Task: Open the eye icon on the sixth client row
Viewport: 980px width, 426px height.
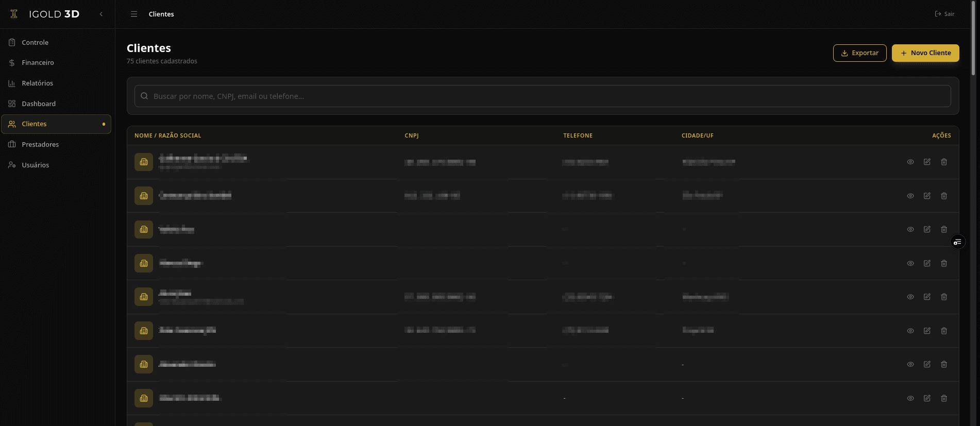Action: pos(910,331)
